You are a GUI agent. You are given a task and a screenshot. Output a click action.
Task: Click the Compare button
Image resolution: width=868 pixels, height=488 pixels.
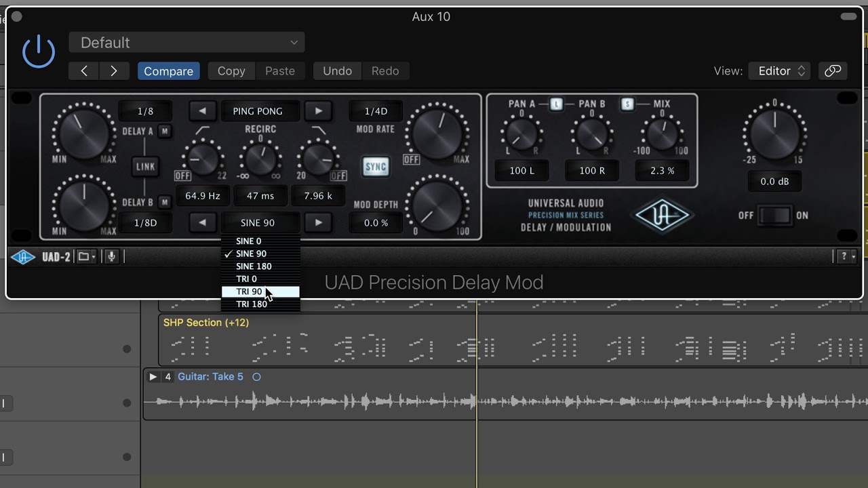[168, 71]
